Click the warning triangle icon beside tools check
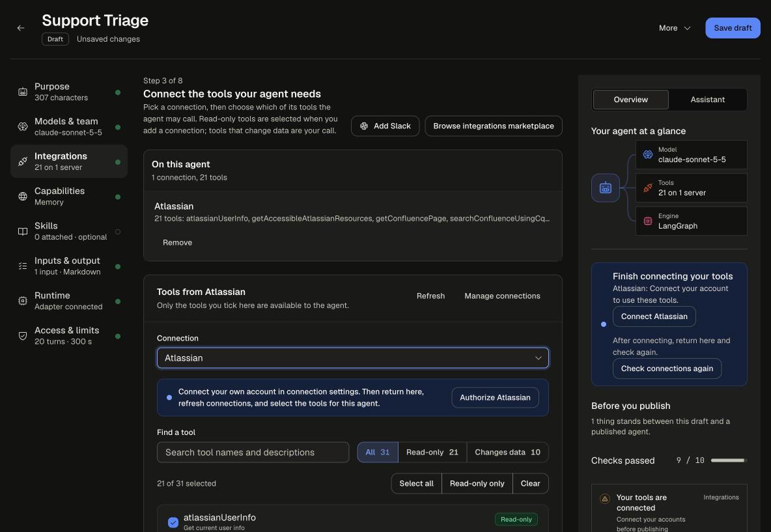This screenshot has width=771, height=532. pyautogui.click(x=605, y=499)
